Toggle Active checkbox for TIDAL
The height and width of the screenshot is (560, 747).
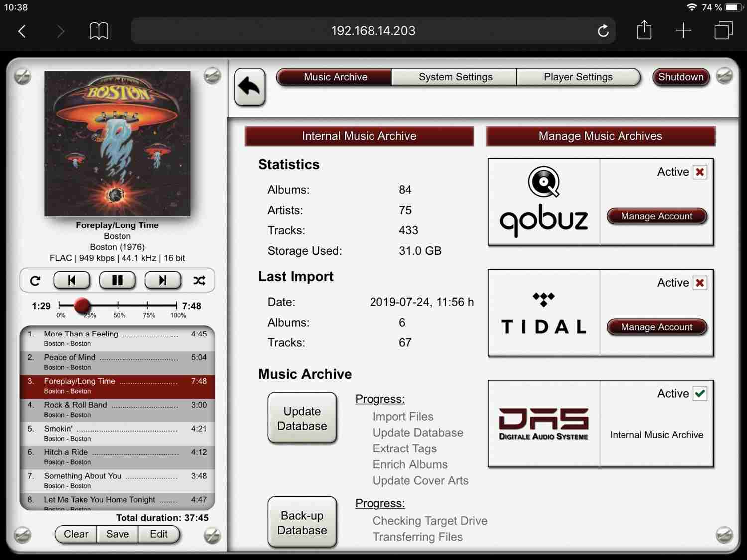click(x=700, y=283)
